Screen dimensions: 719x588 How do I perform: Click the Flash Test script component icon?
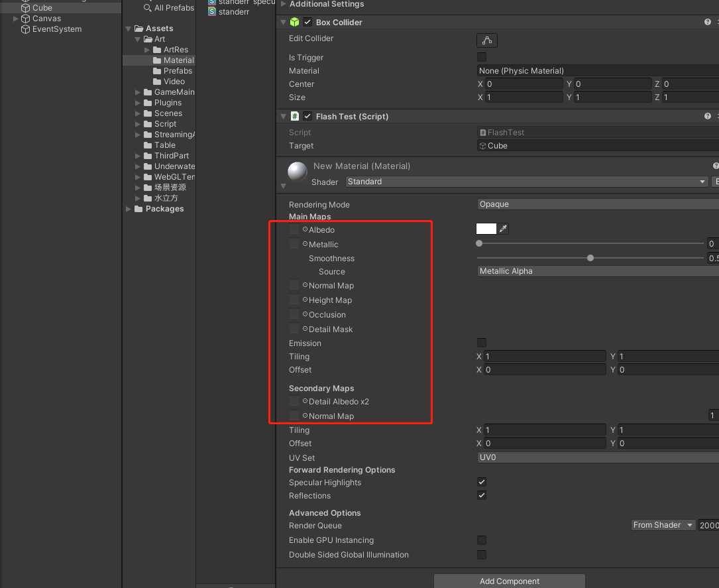coord(295,116)
